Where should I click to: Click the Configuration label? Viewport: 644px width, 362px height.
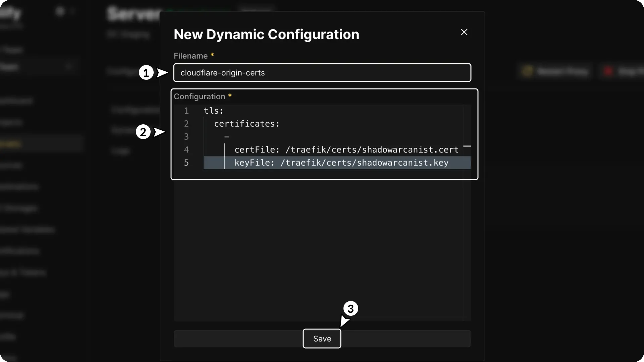(199, 97)
